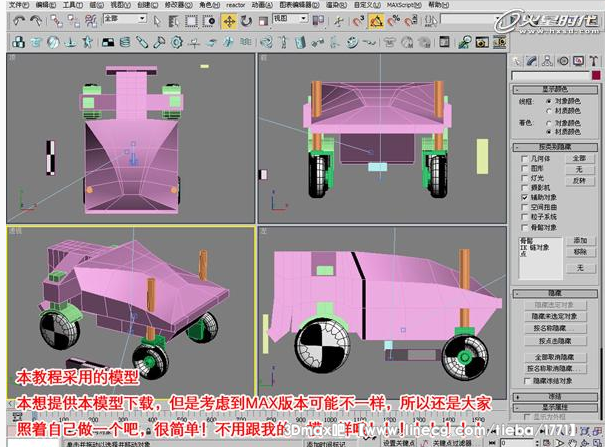Image resolution: width=605 pixels, height=447 pixels.
Task: Select 线框 材质颜色 radio button
Action: pos(549,111)
